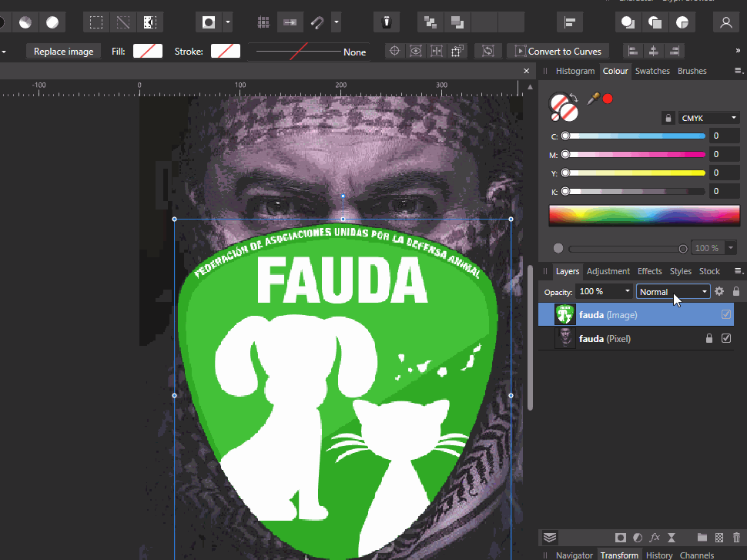Image resolution: width=747 pixels, height=560 pixels.
Task: Toggle visibility of fauda (Pixel) layer
Action: 726,338
